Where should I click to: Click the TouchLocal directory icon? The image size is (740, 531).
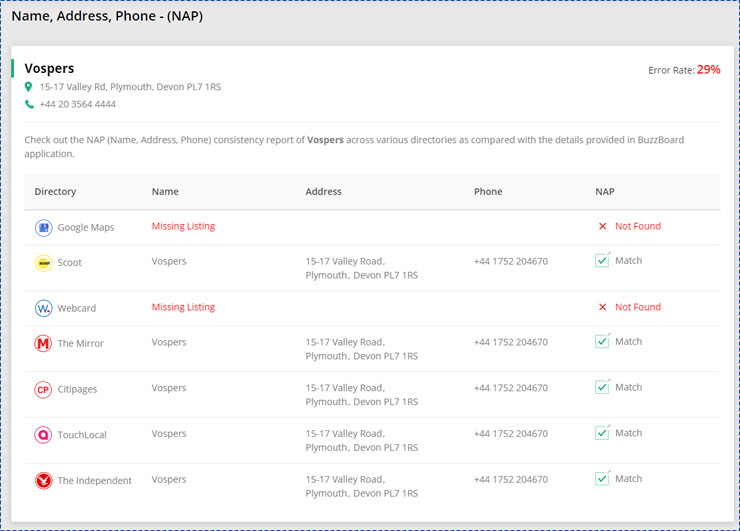click(x=43, y=435)
